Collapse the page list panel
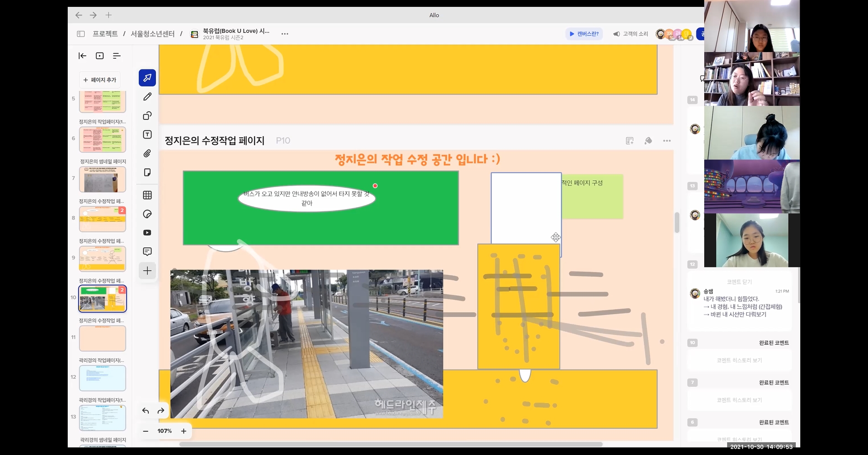This screenshot has width=868, height=455. pos(82,56)
